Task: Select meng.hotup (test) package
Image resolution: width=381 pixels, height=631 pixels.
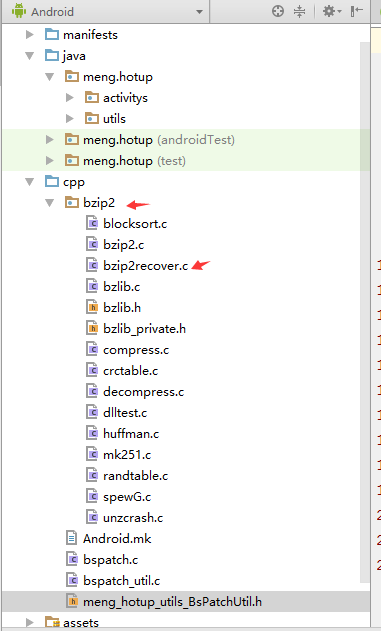Action: coord(134,161)
